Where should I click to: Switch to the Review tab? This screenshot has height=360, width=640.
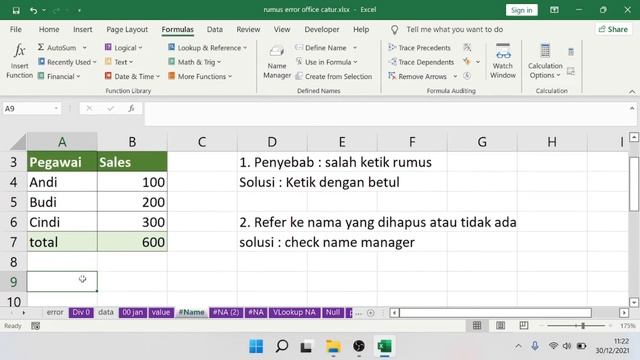[248, 29]
